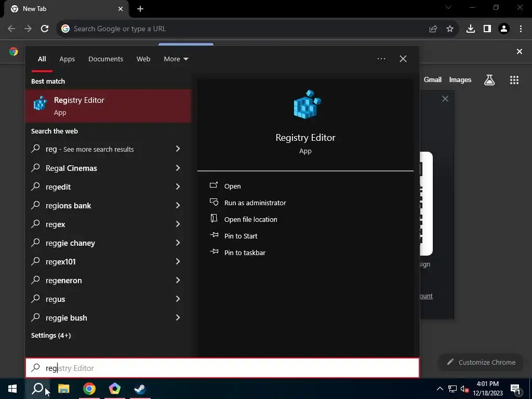
Task: Click the Settings (4+) results header
Action: pos(51,336)
